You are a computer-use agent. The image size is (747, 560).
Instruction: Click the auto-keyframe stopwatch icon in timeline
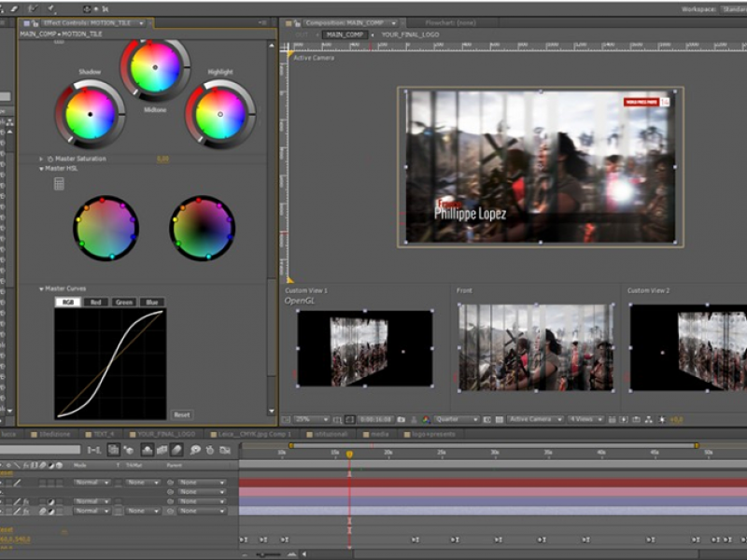pos(209,450)
